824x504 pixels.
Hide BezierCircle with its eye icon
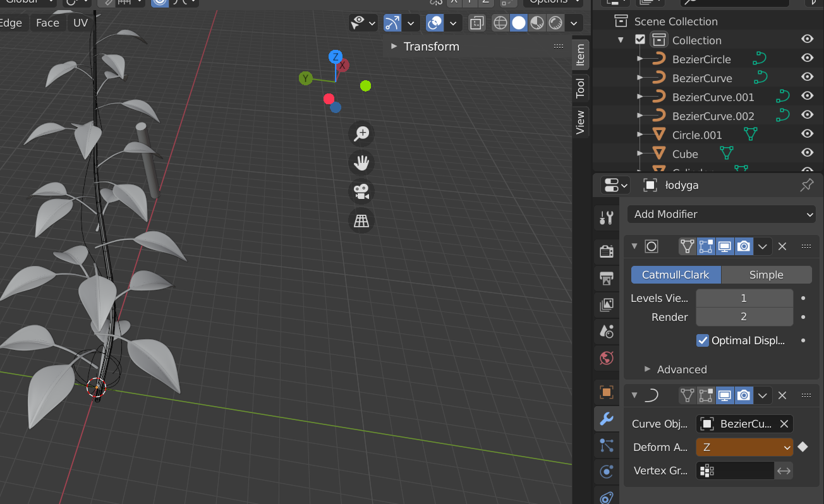click(807, 59)
